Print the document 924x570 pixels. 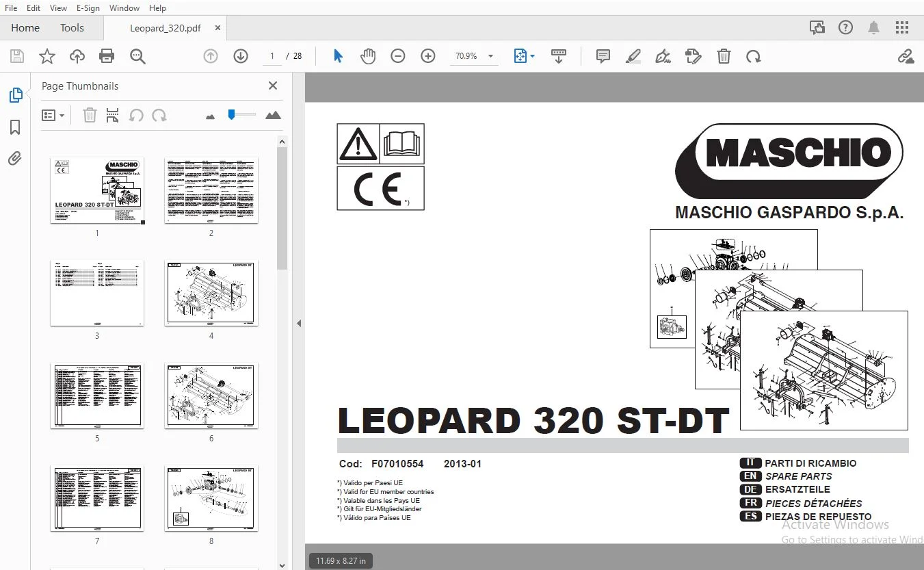(107, 56)
